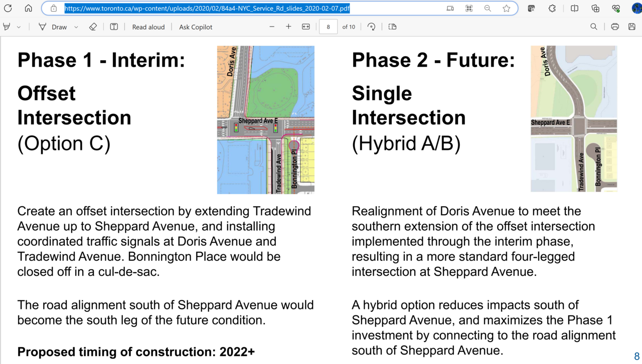Viewport: 642px width, 364px height.
Task: Toggle the Erase tool
Action: click(x=93, y=27)
